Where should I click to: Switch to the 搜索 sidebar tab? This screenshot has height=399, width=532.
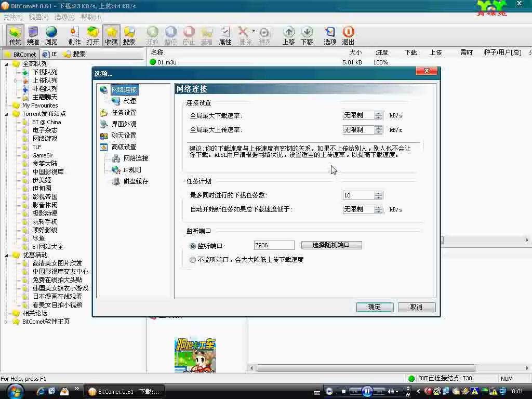click(x=75, y=54)
